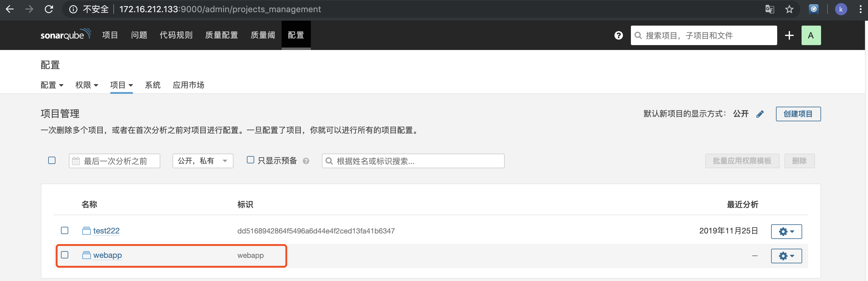Check the webapp row checkbox
The image size is (868, 281).
tap(64, 255)
